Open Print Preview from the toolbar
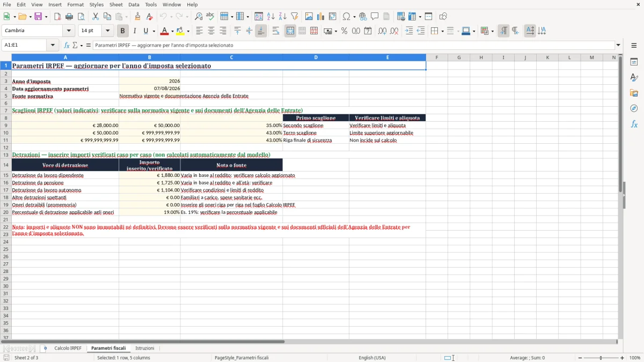This screenshot has width=644, height=362. [81, 17]
